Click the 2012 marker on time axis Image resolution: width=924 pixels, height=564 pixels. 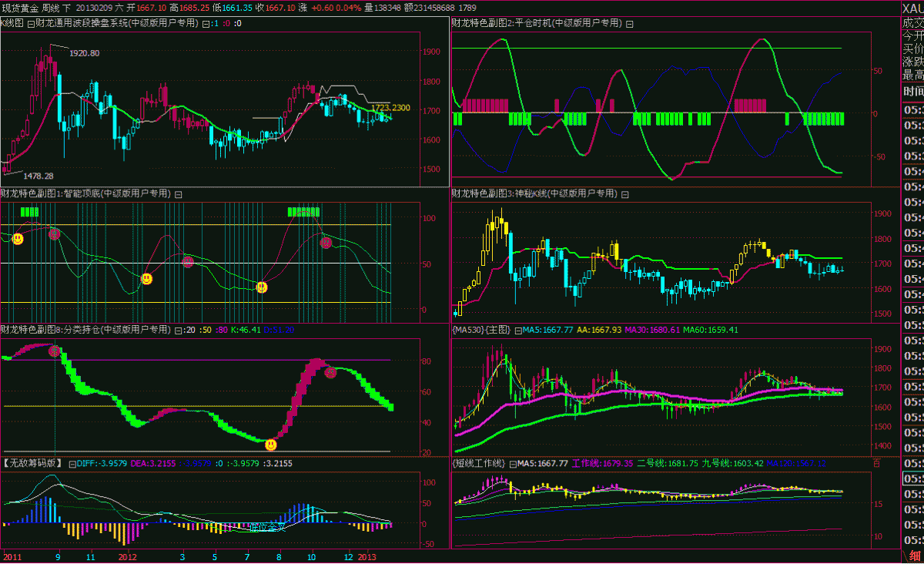click(127, 556)
